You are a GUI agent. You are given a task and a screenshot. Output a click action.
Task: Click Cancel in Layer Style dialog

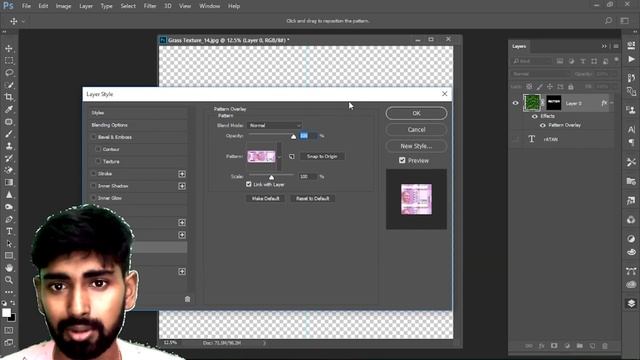click(x=416, y=129)
